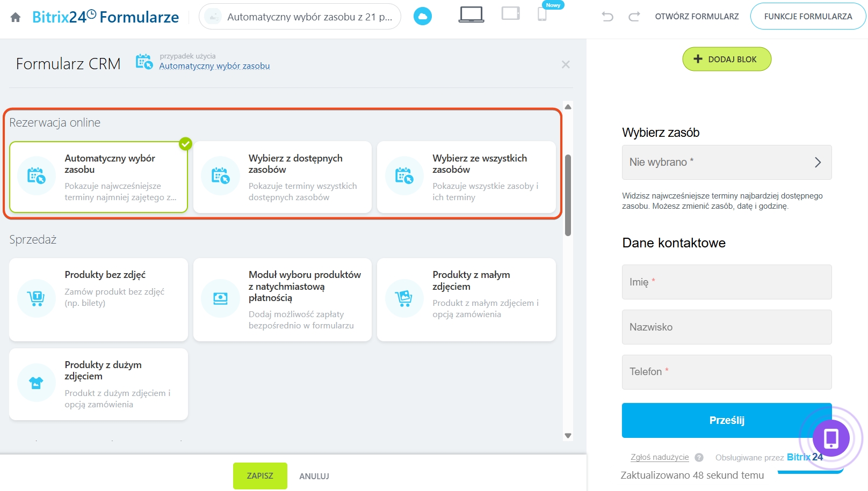Click help icon next to Zgłoś nadużycie
Image resolution: width=868 pixels, height=491 pixels.
[x=699, y=458]
